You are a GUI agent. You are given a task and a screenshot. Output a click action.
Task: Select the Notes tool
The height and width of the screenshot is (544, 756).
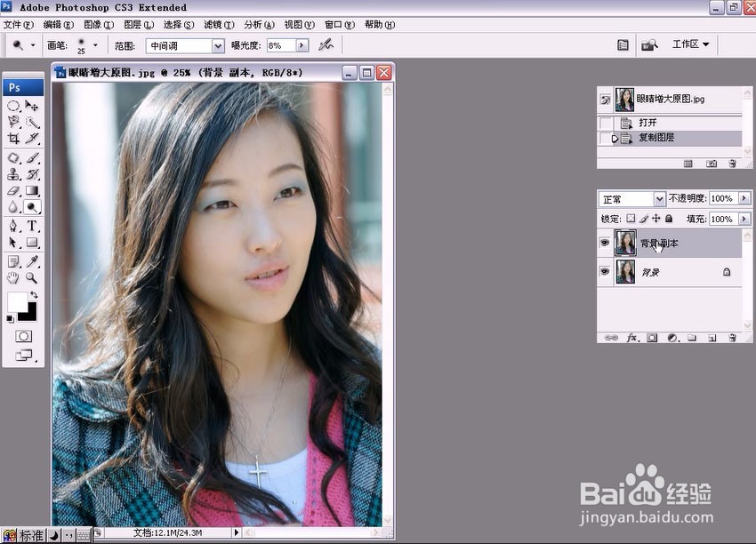point(13,261)
